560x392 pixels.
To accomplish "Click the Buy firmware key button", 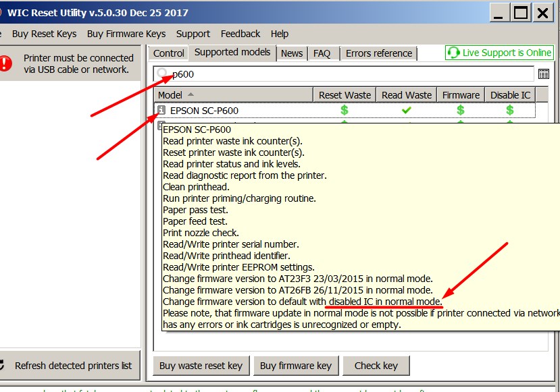I will point(296,366).
